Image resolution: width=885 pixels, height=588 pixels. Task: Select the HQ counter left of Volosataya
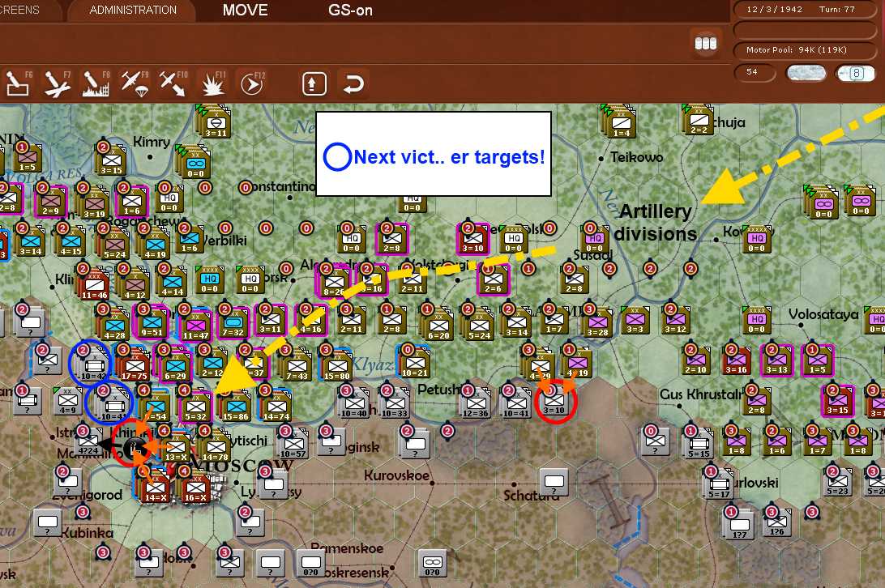pos(756,320)
